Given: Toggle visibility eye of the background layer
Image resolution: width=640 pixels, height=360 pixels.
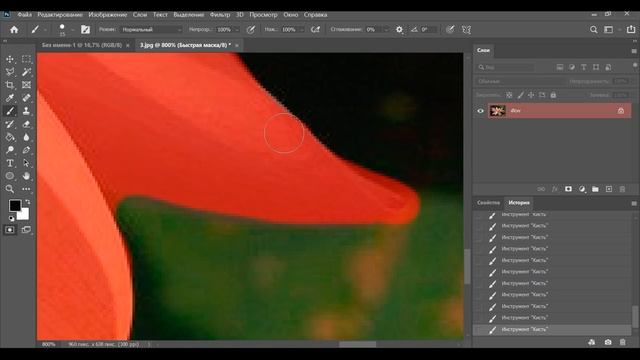Looking at the screenshot, I should tap(480, 111).
